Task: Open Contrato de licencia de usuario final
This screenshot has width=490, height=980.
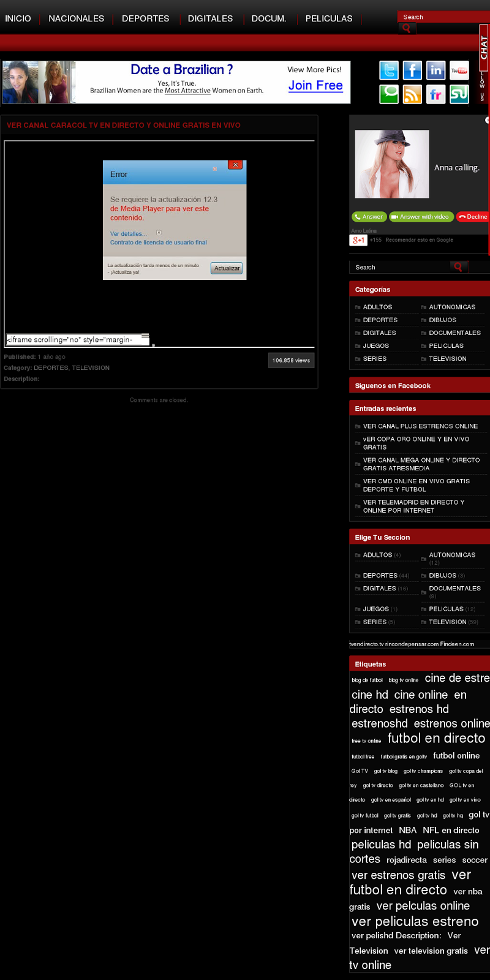Action: coord(159,243)
